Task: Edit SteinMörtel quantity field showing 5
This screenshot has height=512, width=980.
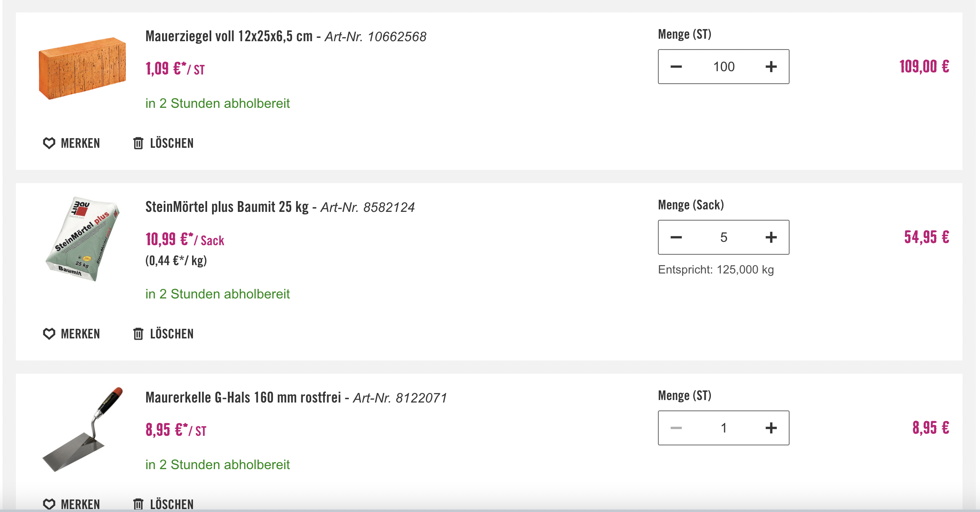Action: pyautogui.click(x=724, y=237)
